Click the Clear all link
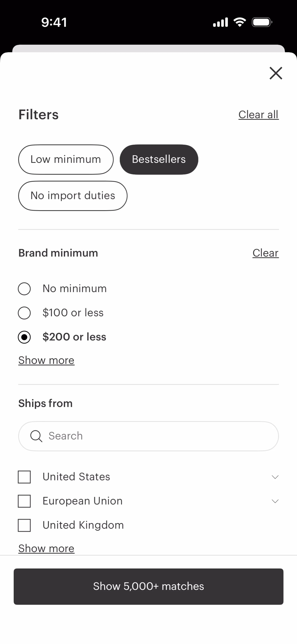297x644 pixels. (x=258, y=115)
